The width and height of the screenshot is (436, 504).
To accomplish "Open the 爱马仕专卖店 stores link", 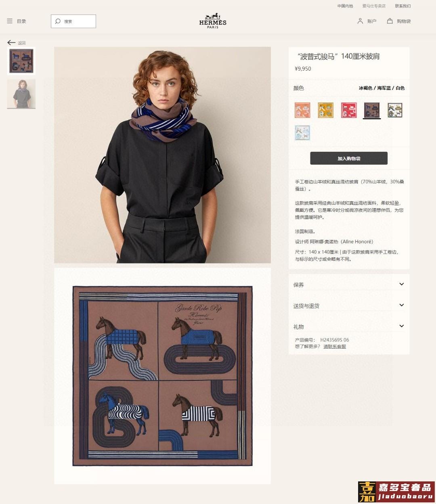I will tap(374, 6).
